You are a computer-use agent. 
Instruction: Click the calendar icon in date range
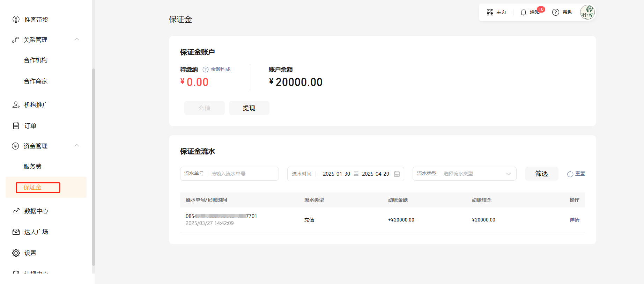397,174
